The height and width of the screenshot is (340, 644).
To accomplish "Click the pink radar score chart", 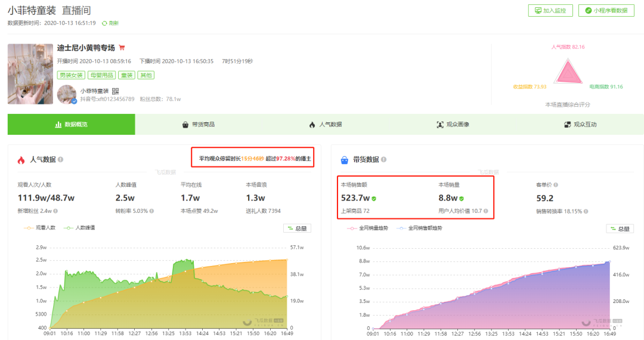I will pyautogui.click(x=568, y=72).
